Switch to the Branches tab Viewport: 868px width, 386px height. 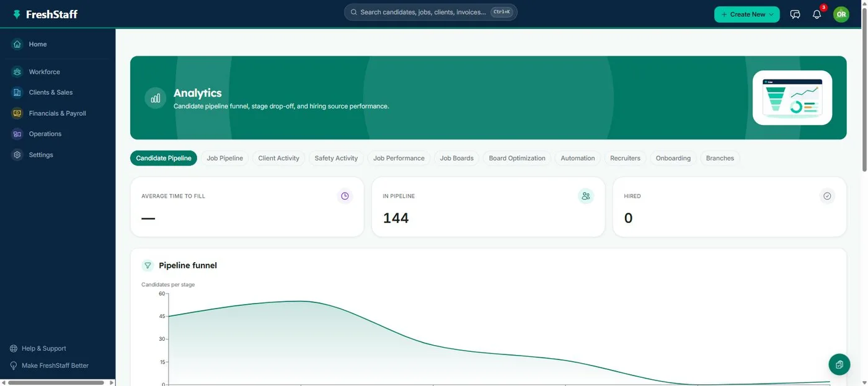tap(720, 158)
